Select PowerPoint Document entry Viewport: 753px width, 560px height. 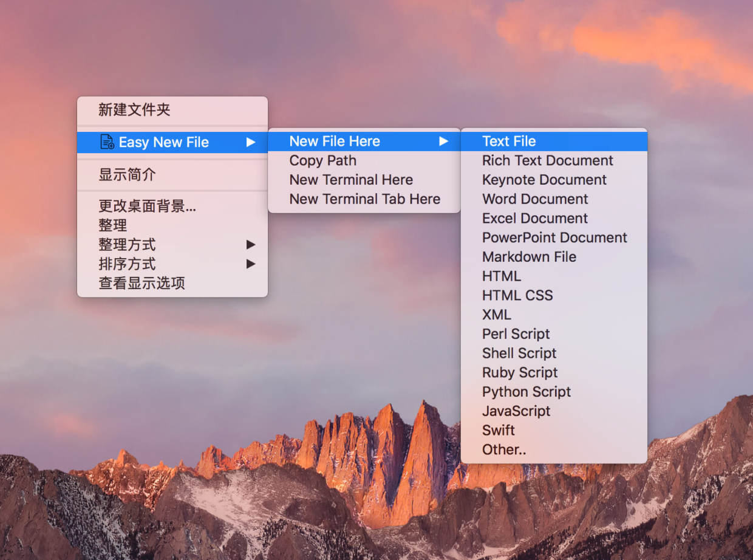554,238
